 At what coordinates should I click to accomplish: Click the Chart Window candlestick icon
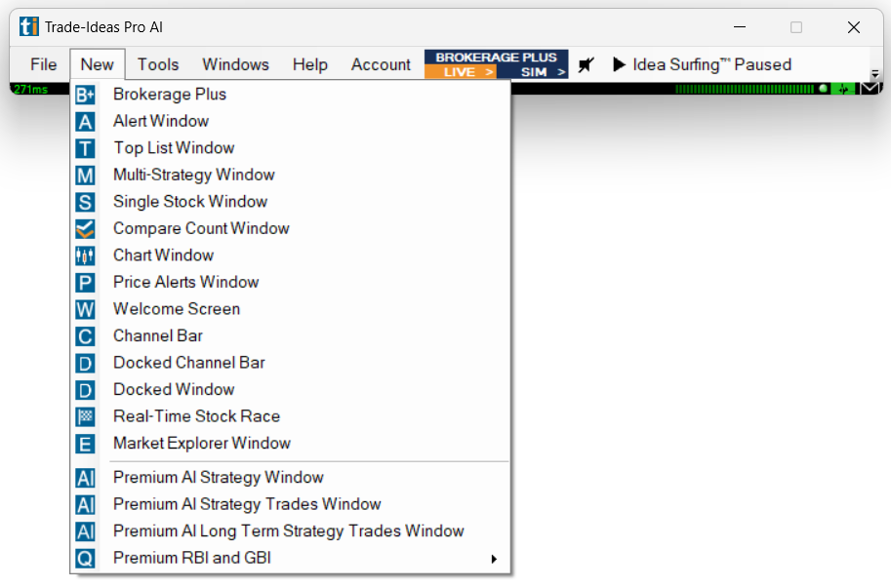[x=85, y=255]
